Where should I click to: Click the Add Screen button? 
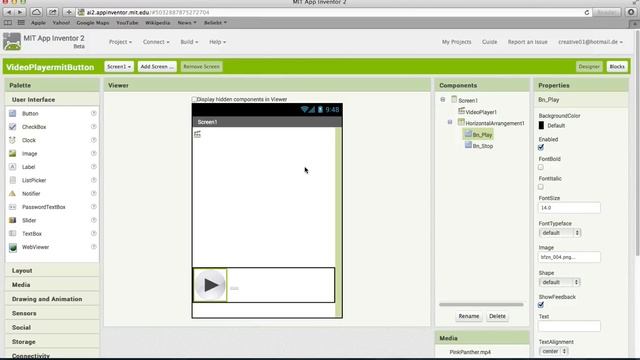point(157,67)
